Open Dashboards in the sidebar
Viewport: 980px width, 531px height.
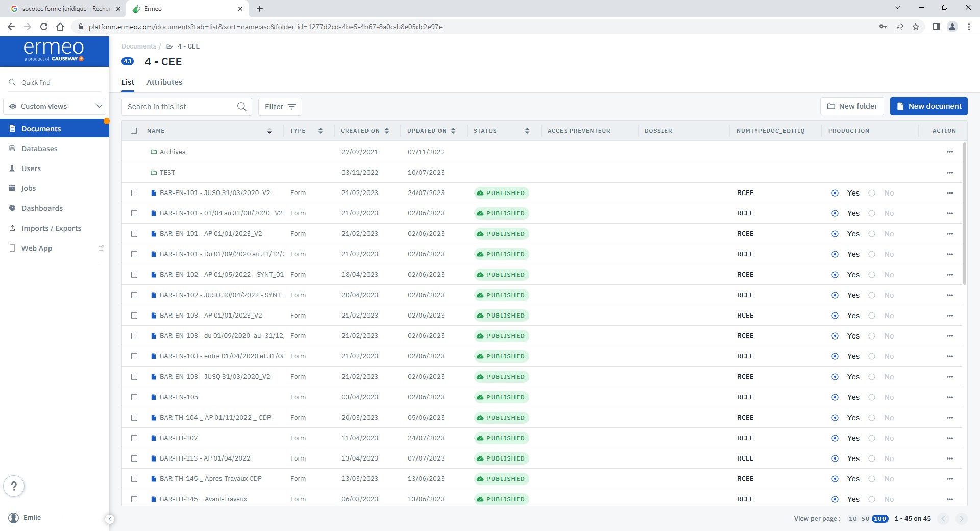coord(42,208)
